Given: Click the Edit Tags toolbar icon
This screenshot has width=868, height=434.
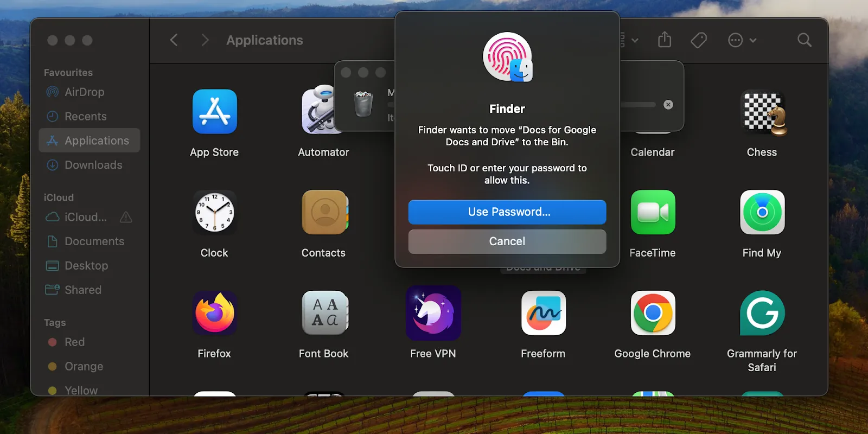Looking at the screenshot, I should tap(699, 40).
